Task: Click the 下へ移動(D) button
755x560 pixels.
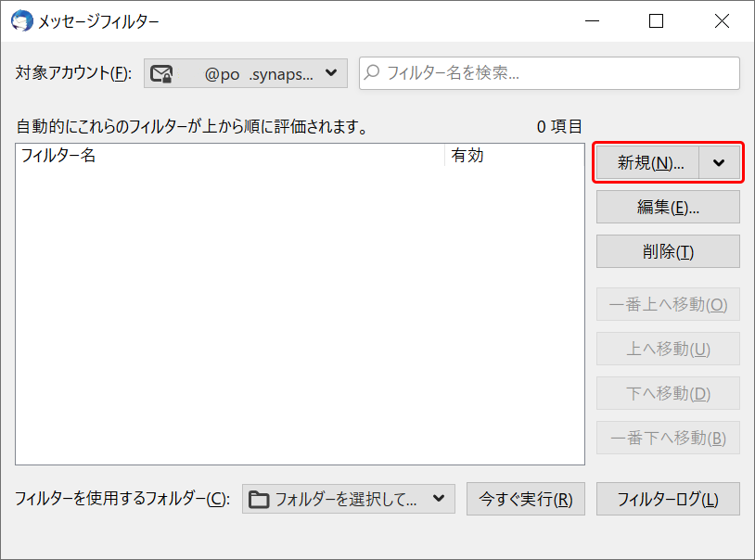Action: coord(669,393)
